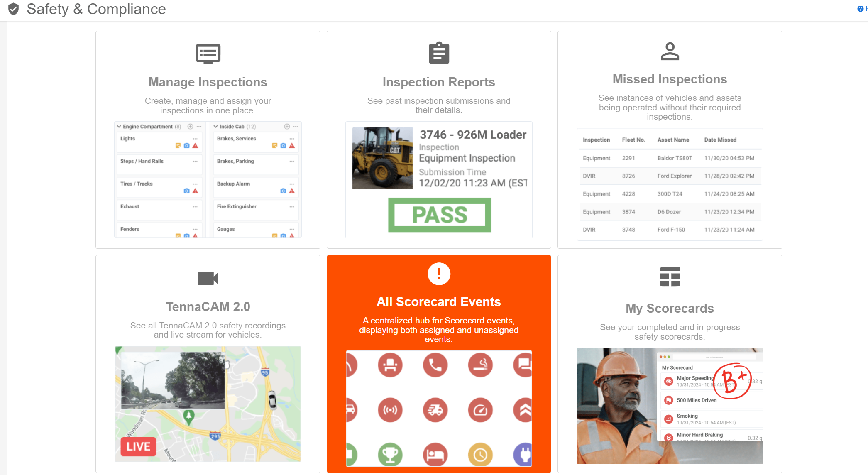Viewport: 868px width, 475px height.
Task: Click the Fleet No. column header
Action: [x=633, y=140]
